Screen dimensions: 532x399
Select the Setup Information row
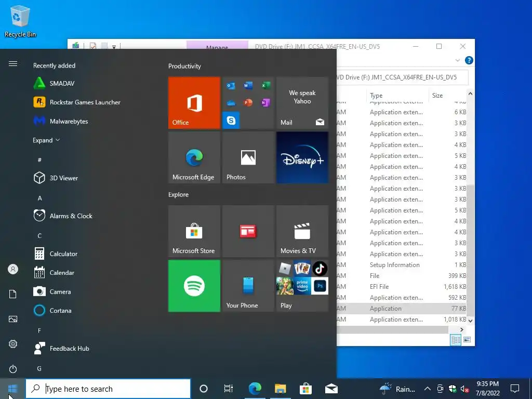pyautogui.click(x=402, y=264)
